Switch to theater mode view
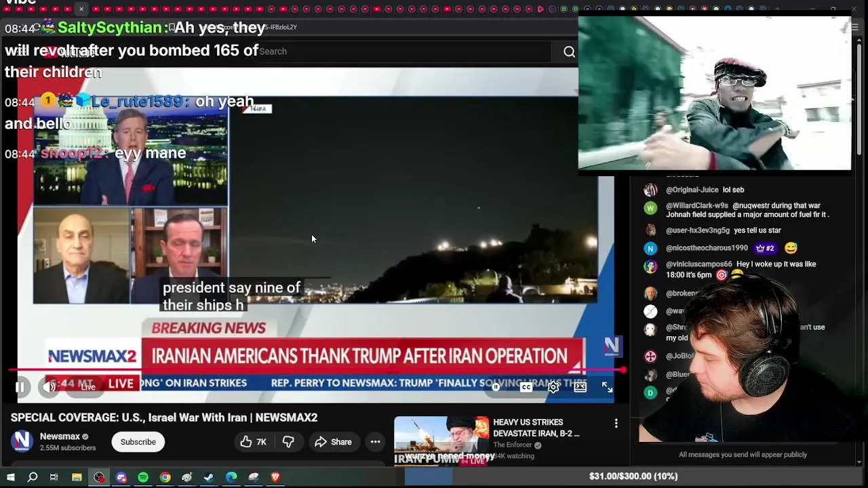The width and height of the screenshot is (868, 488). pos(580,387)
